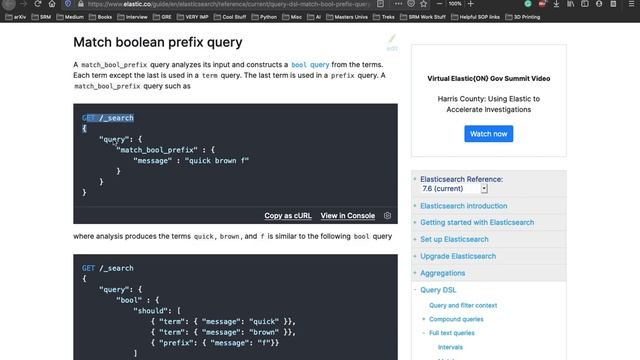Open the Firefox account icon
This screenshot has height=360, width=640.
599,4
